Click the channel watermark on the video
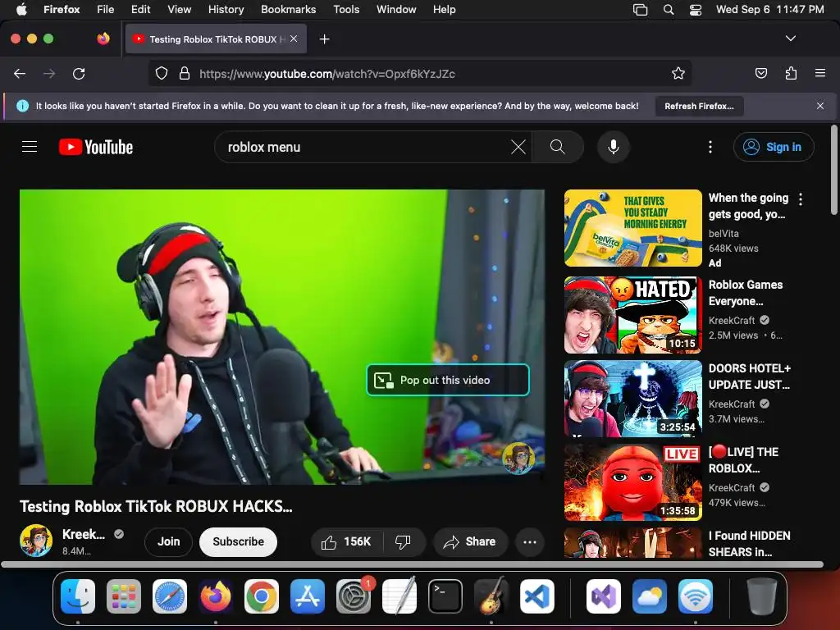The width and height of the screenshot is (840, 630). coord(518,458)
